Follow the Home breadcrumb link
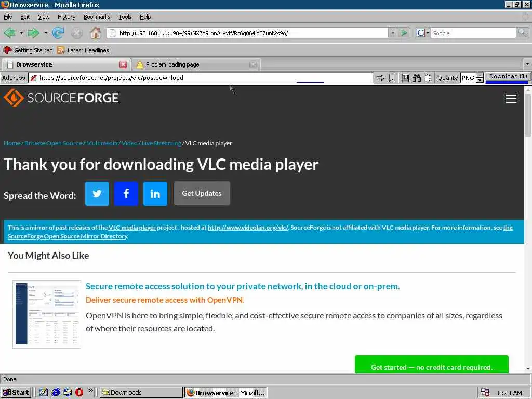 pos(12,143)
